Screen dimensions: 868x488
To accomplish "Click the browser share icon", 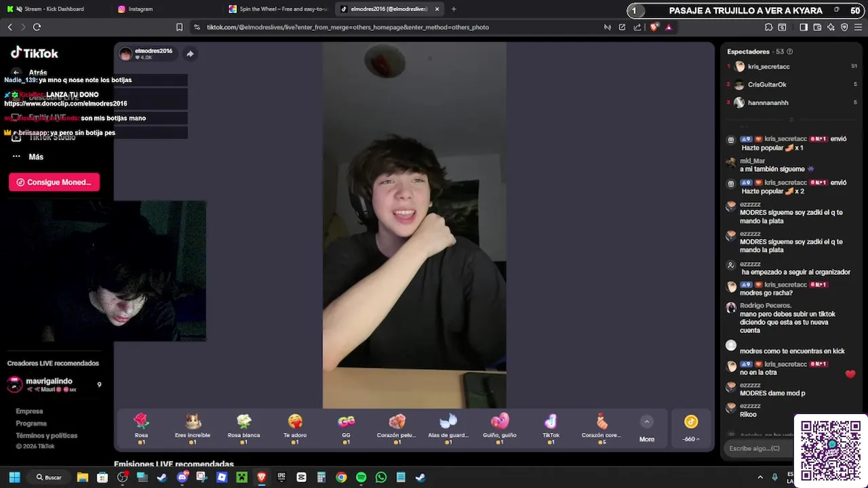I will pos(637,27).
